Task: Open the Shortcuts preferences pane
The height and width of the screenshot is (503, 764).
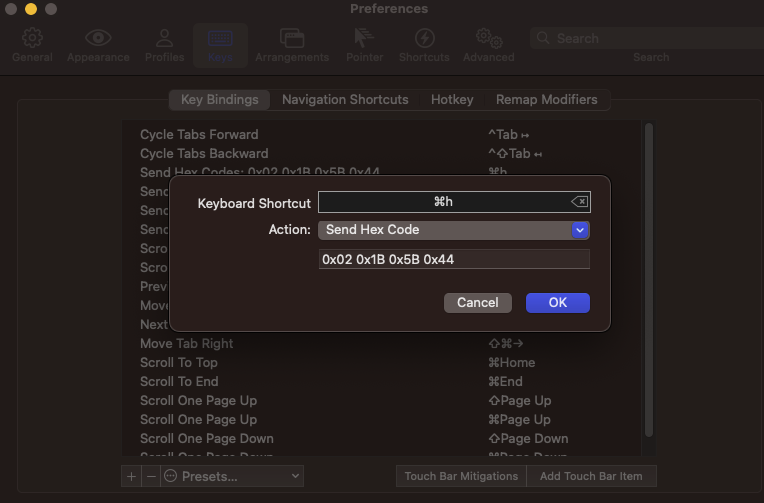Action: (424, 45)
